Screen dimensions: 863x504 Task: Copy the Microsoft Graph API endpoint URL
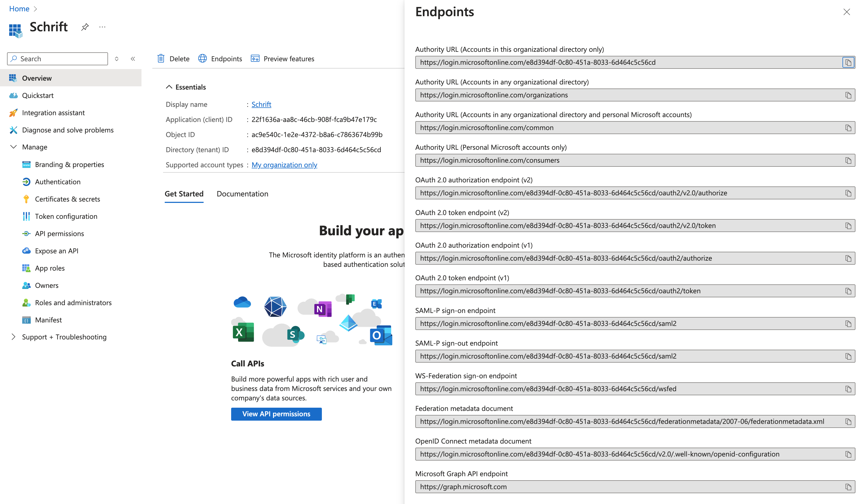pyautogui.click(x=848, y=486)
